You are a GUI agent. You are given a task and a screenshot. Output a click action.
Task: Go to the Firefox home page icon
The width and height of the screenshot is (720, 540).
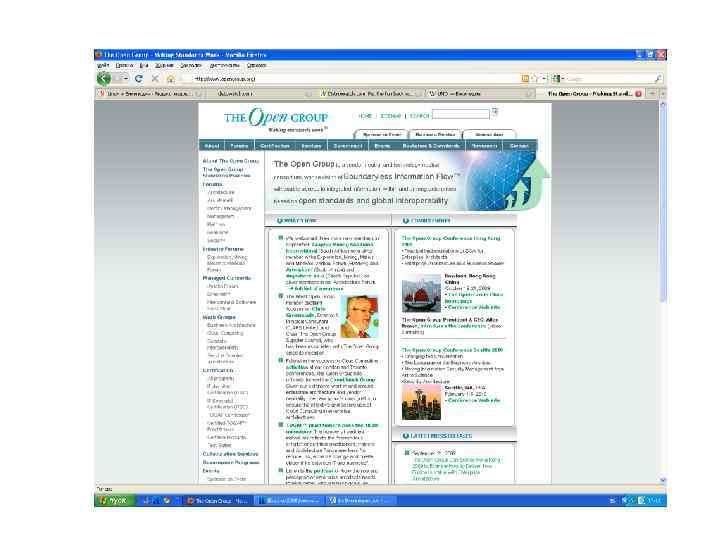pyautogui.click(x=170, y=79)
